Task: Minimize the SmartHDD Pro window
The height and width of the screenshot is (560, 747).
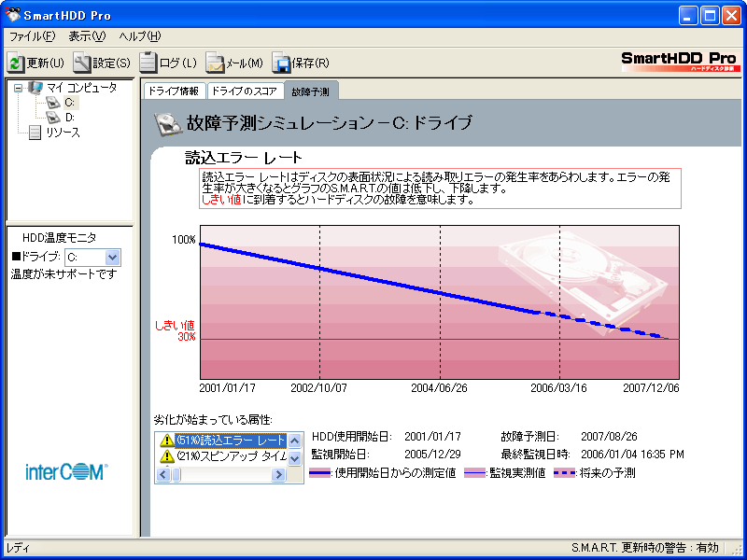Action: [x=687, y=16]
